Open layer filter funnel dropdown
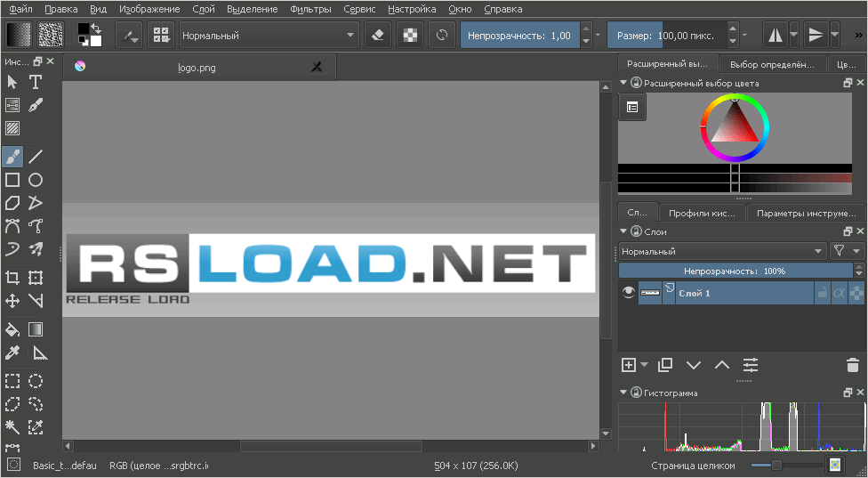 click(847, 252)
